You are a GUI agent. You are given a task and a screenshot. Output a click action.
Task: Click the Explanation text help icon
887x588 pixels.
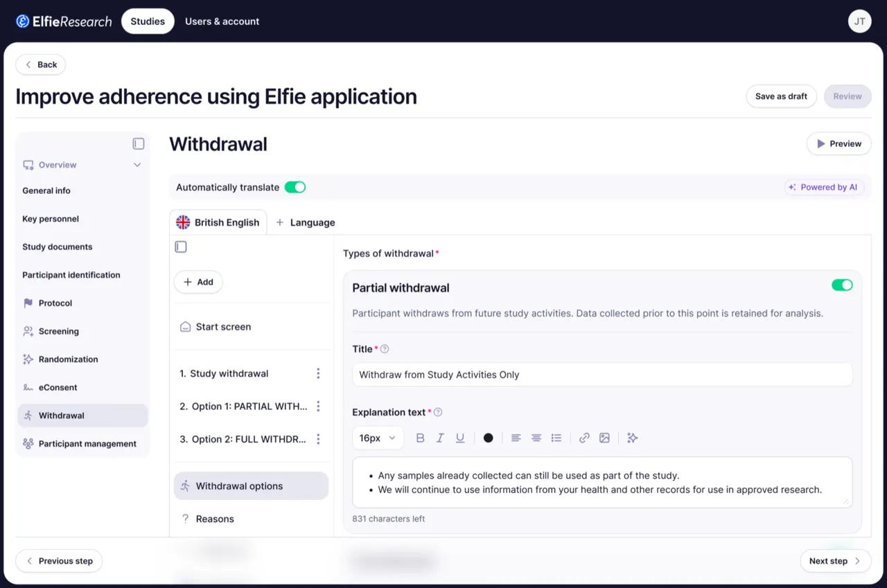pyautogui.click(x=438, y=412)
